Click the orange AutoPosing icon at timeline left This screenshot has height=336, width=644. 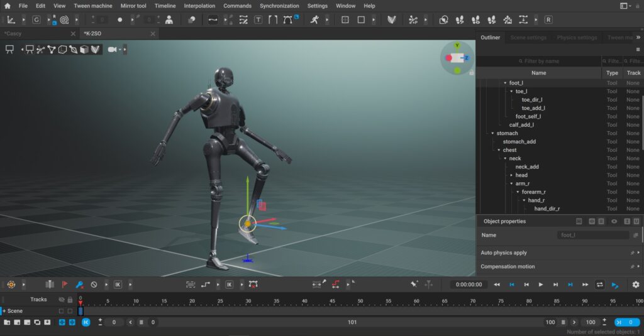[11, 285]
